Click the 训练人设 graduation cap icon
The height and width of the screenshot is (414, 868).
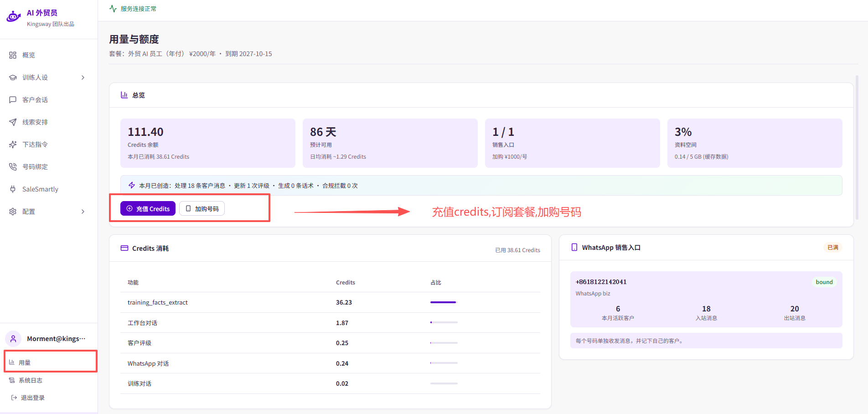click(13, 78)
